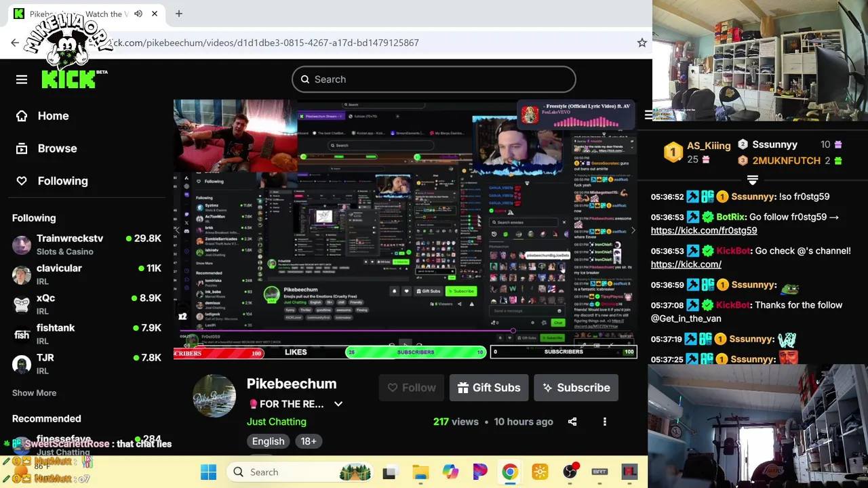Switch to Google Chrome on the taskbar
The image size is (868, 488).
point(510,472)
